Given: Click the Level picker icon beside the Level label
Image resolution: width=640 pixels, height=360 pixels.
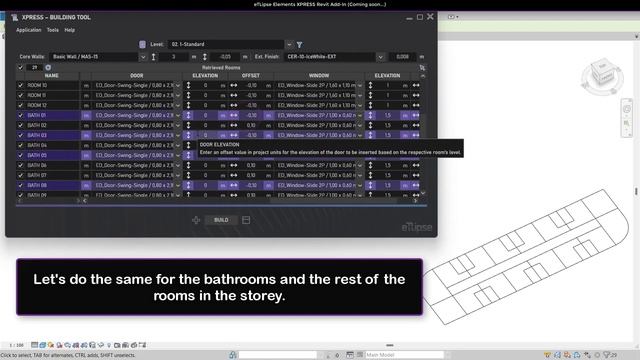Looking at the screenshot, I should (142, 44).
